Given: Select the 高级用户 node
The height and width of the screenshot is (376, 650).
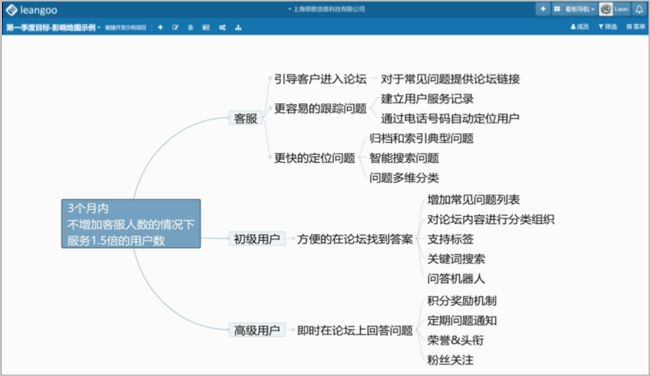Looking at the screenshot, I should pos(257,330).
